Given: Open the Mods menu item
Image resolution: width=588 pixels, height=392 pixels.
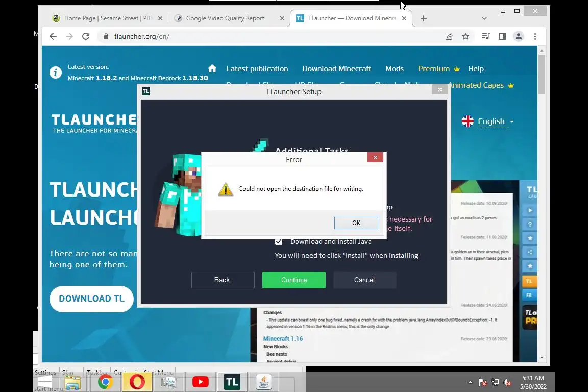Looking at the screenshot, I should [395, 69].
